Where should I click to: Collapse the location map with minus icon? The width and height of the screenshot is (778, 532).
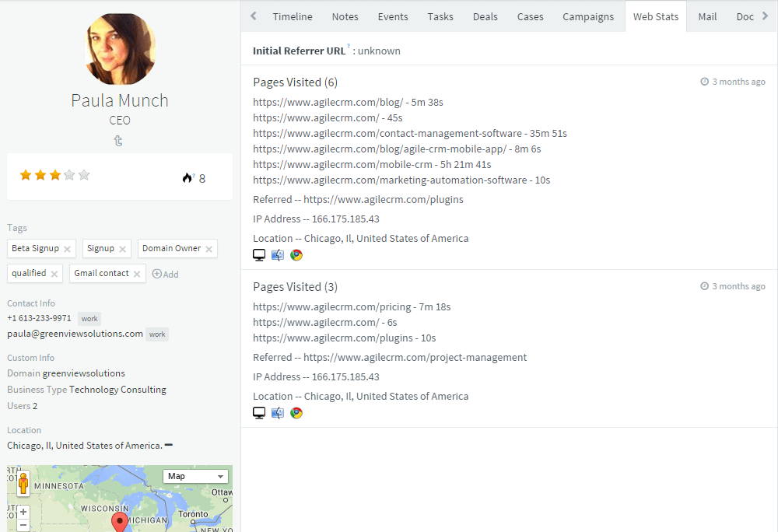169,445
